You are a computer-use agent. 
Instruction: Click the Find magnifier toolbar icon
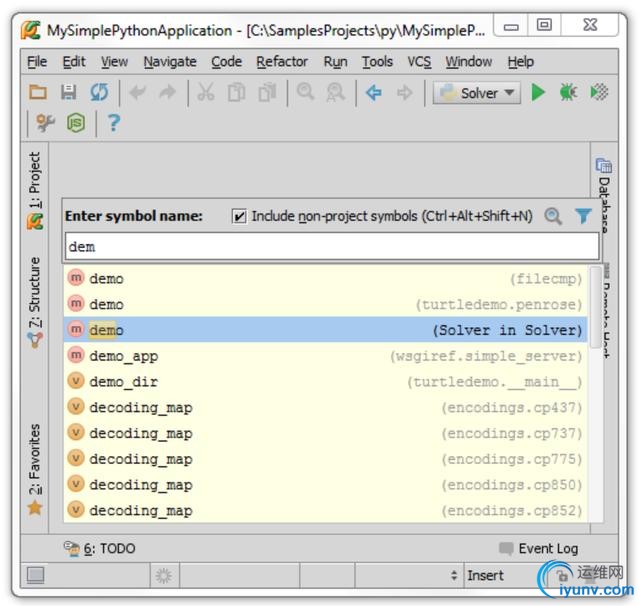click(x=305, y=92)
